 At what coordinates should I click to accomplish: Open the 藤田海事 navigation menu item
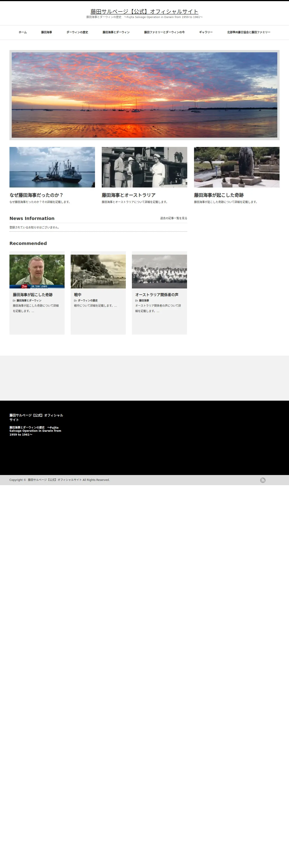46,32
